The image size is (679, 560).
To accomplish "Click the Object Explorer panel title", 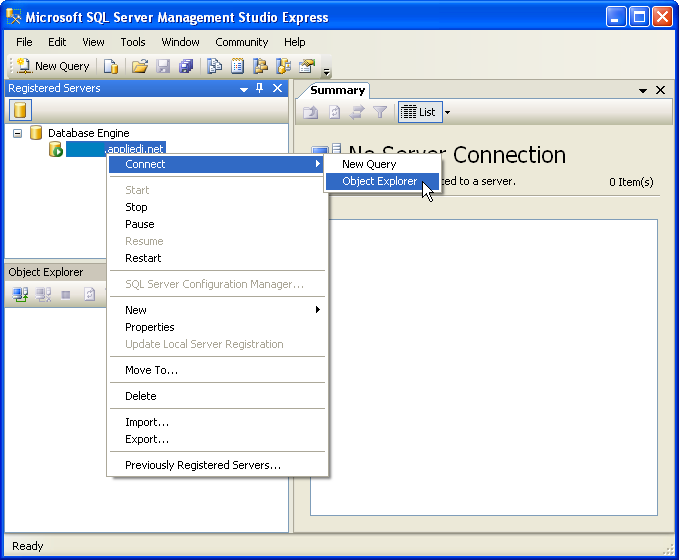I will pyautogui.click(x=45, y=272).
